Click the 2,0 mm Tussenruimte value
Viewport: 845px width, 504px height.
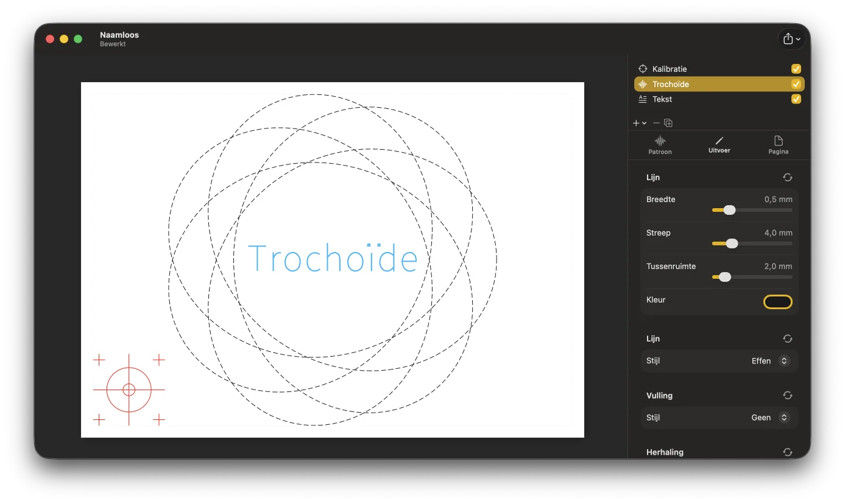(778, 266)
